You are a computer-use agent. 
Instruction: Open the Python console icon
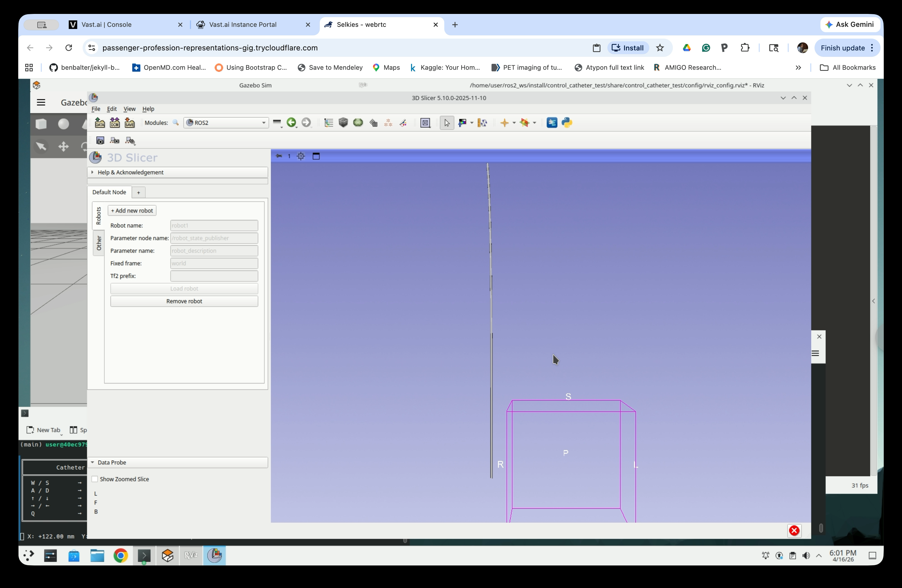tap(567, 123)
